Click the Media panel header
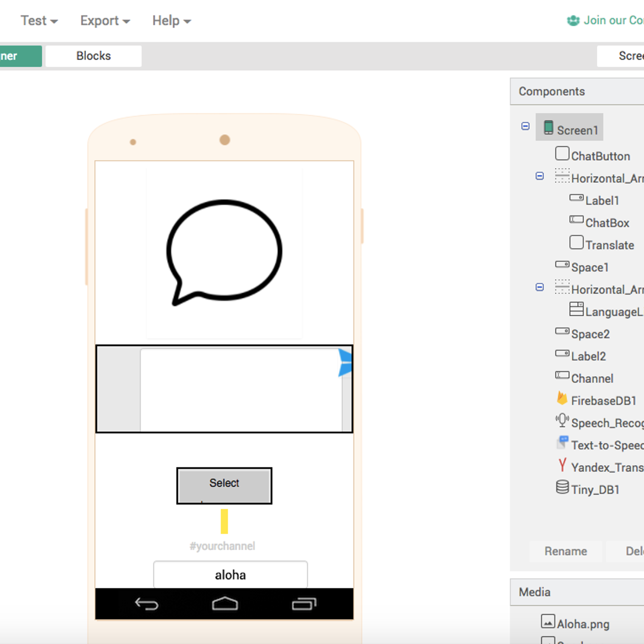This screenshot has width=644, height=644. tap(577, 592)
